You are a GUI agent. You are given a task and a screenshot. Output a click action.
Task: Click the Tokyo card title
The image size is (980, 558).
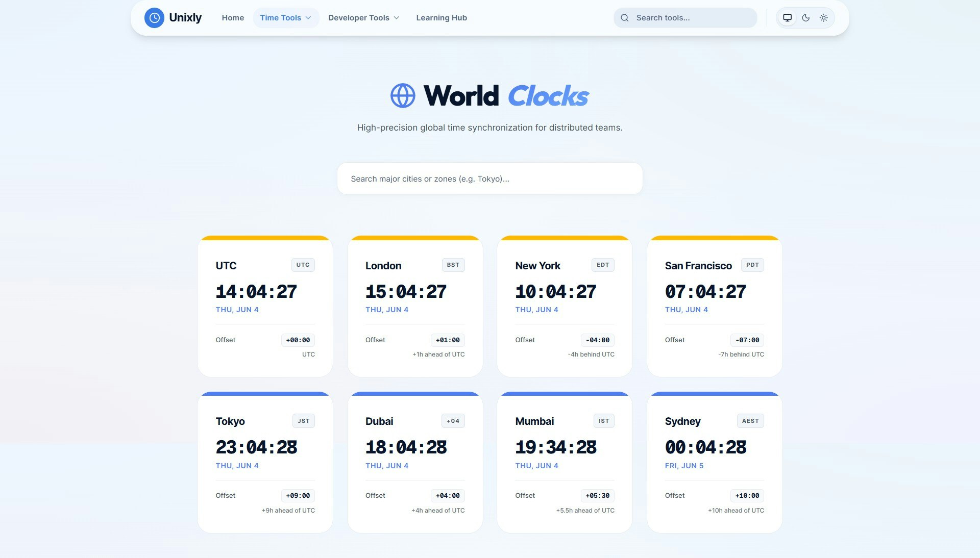click(230, 421)
